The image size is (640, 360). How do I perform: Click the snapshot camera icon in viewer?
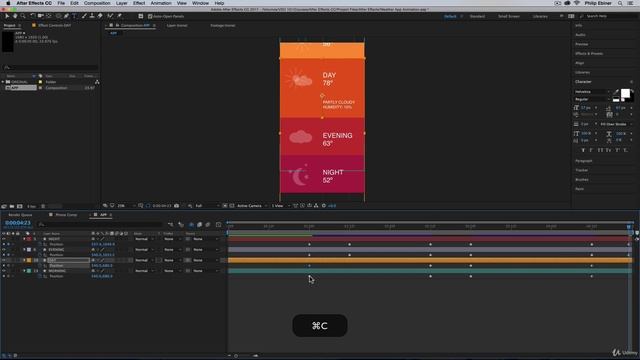[x=176, y=206]
